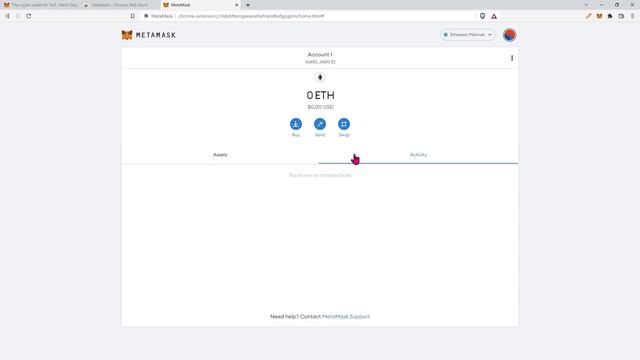Select the Activity tab
This screenshot has height=360, width=640.
pyautogui.click(x=418, y=155)
